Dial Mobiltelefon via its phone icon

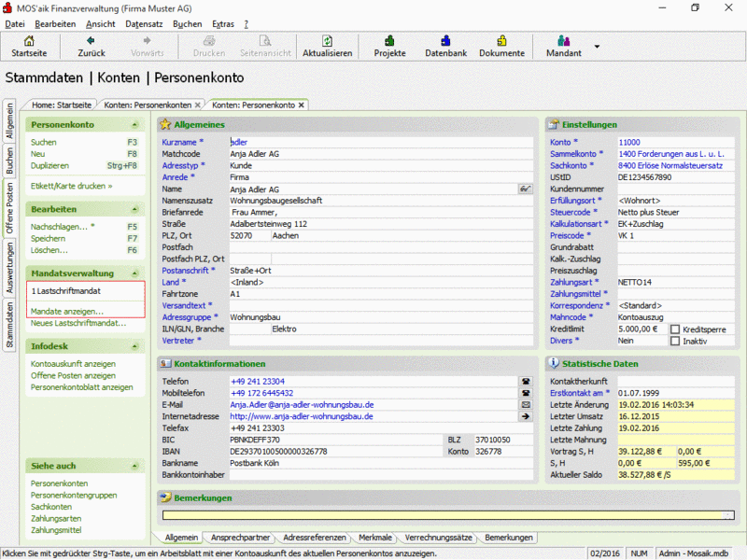pos(526,393)
